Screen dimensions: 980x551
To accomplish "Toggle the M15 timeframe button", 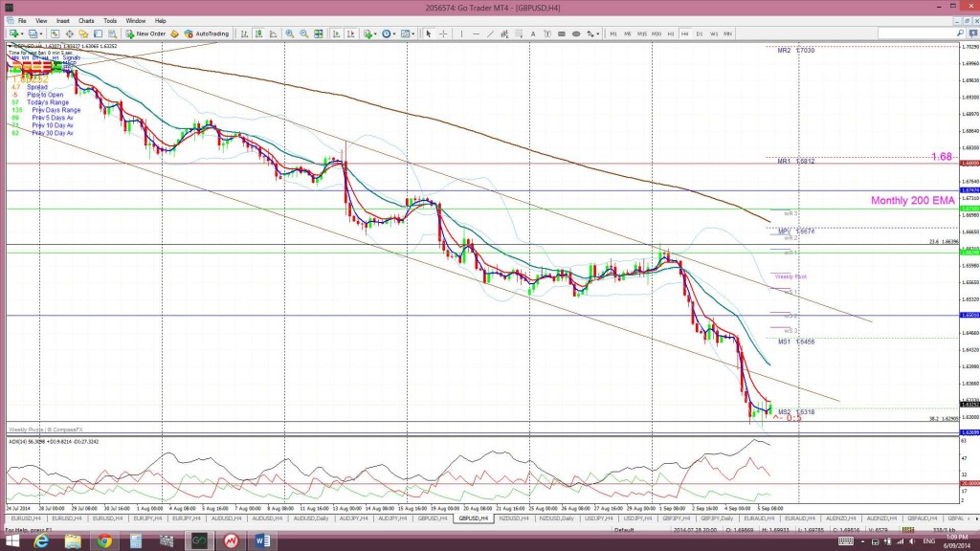I will [x=642, y=33].
